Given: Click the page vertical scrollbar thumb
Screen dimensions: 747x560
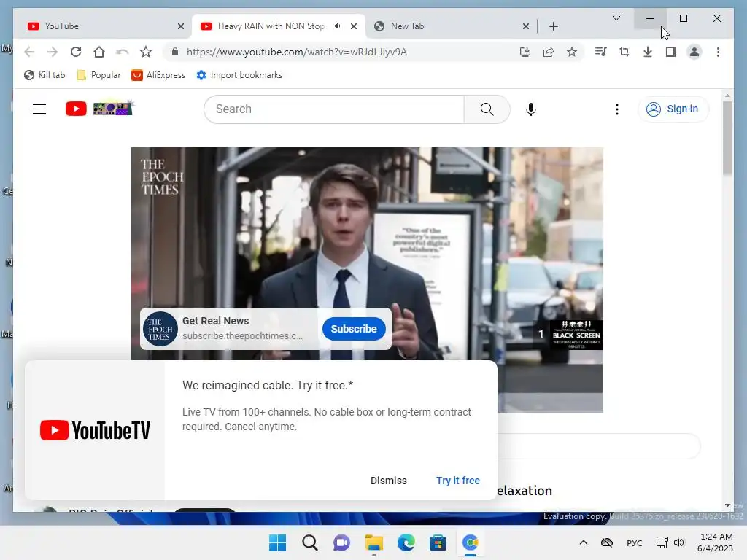Looking at the screenshot, I should pos(727,138).
